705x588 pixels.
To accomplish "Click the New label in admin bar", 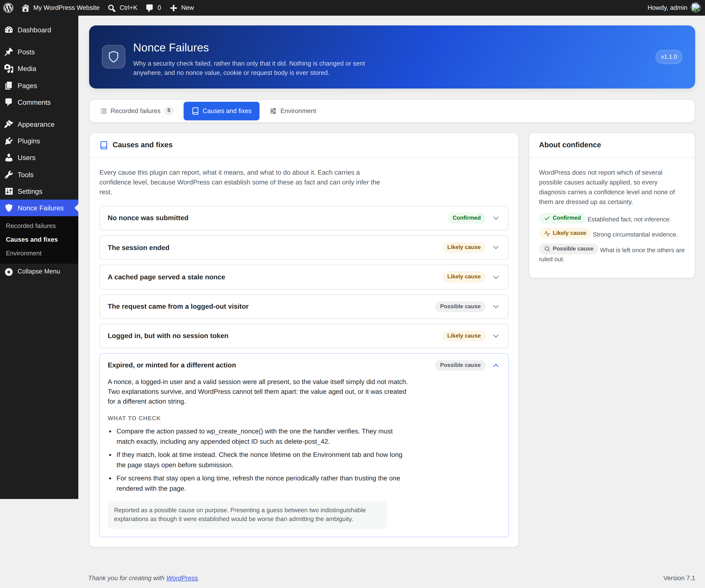I will (x=187, y=8).
